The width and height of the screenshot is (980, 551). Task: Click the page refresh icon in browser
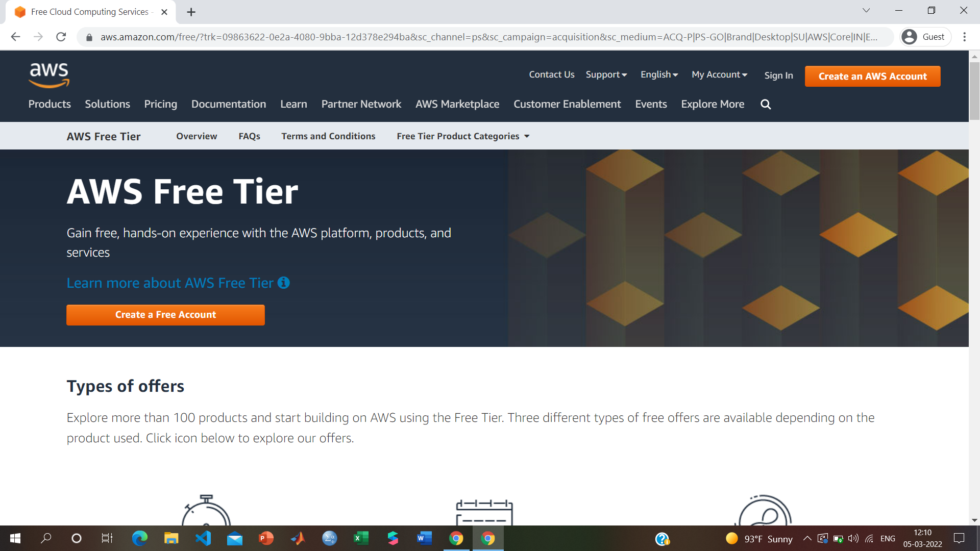[x=61, y=36]
